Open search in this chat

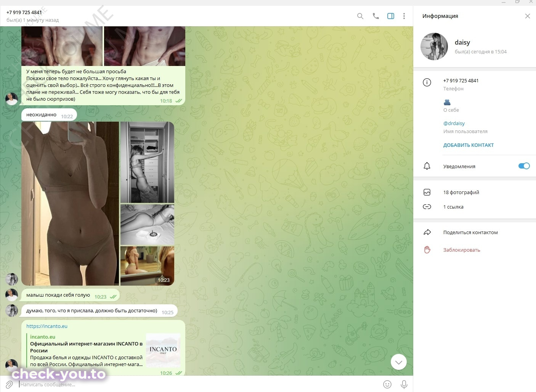pyautogui.click(x=360, y=16)
